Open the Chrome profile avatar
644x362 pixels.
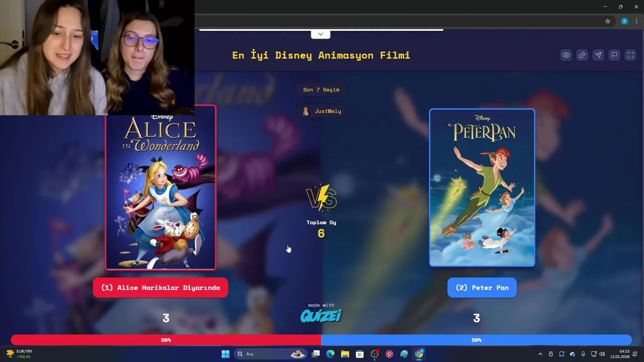pos(624,21)
